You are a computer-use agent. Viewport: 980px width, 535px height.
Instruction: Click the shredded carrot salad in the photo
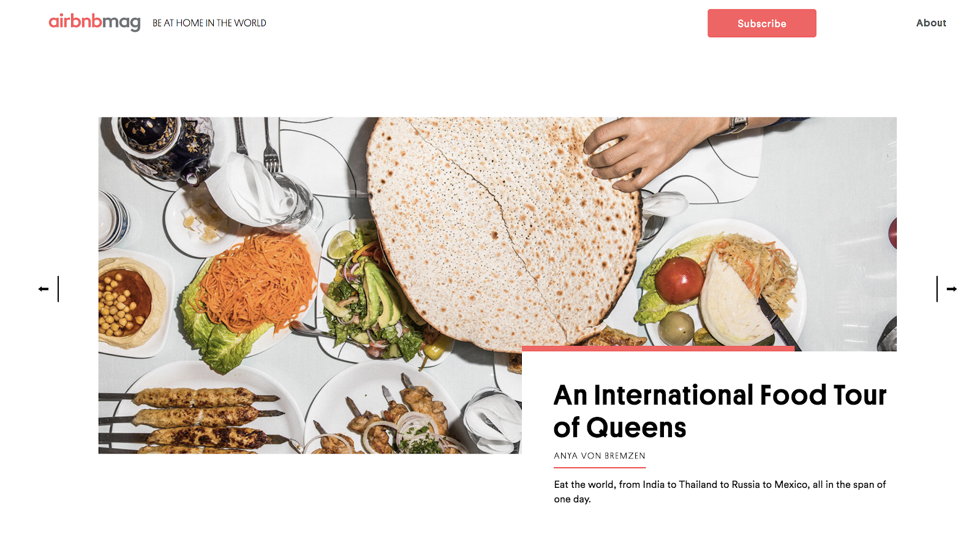pos(257,282)
